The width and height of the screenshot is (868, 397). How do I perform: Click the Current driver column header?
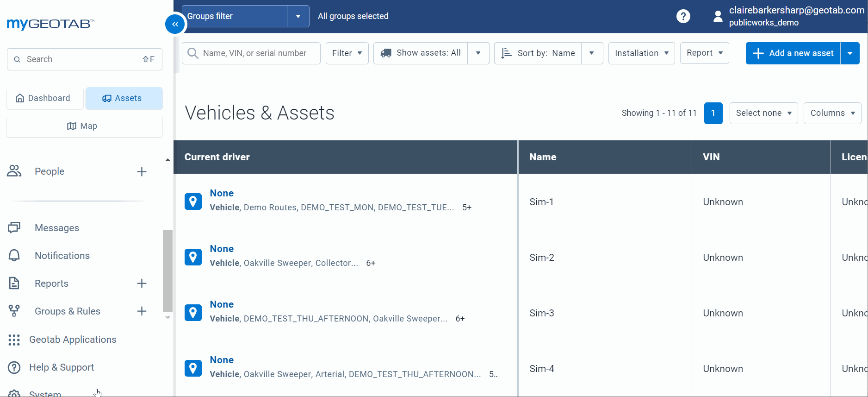[x=345, y=157]
